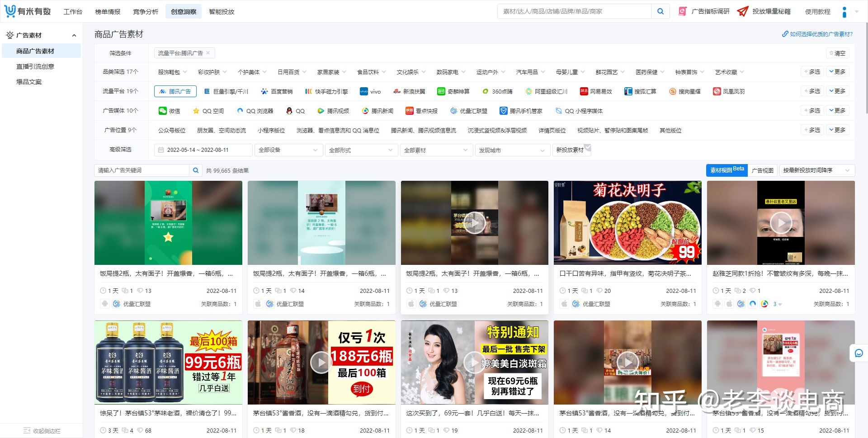Enable 多选 for 广告媒体 row
Image resolution: width=868 pixels, height=438 pixels.
pyautogui.click(x=812, y=111)
